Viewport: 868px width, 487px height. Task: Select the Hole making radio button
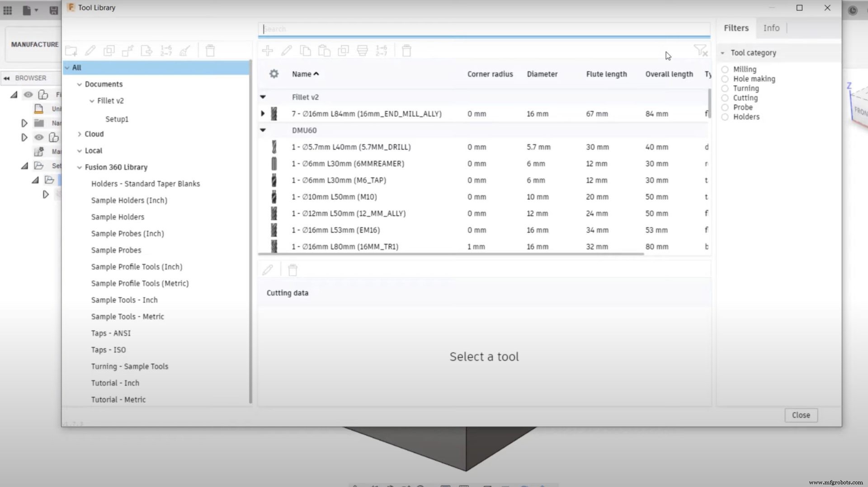point(725,79)
